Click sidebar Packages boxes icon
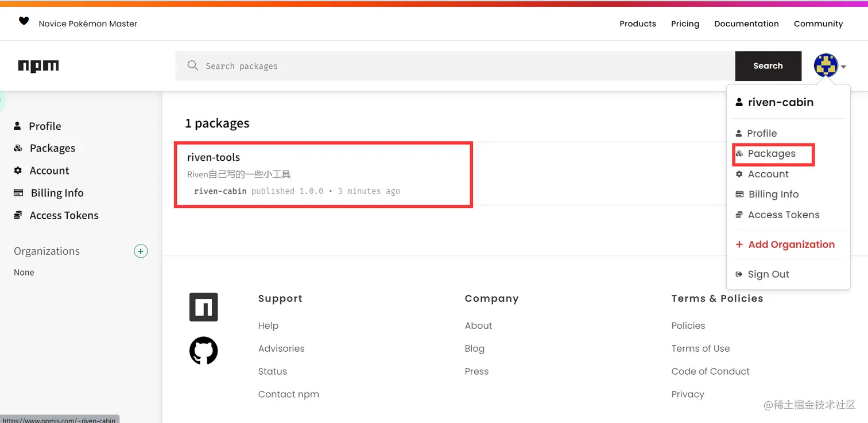The height and width of the screenshot is (423, 868). coord(18,148)
